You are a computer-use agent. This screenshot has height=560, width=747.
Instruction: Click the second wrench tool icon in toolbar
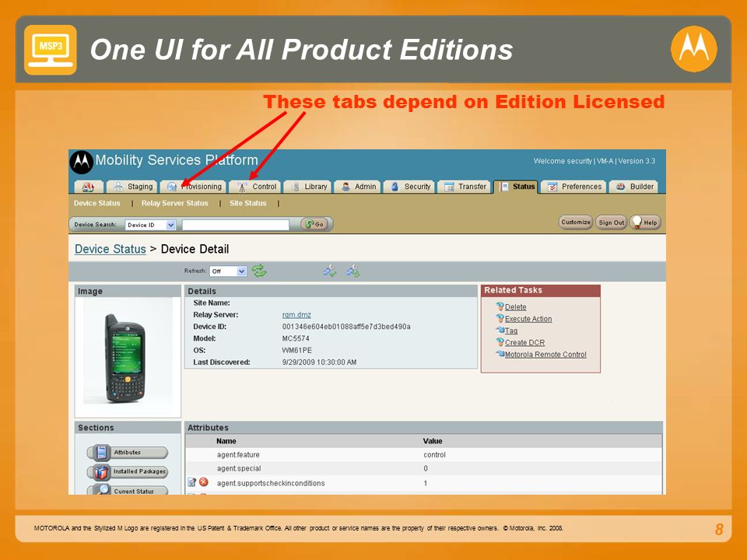[x=353, y=271]
